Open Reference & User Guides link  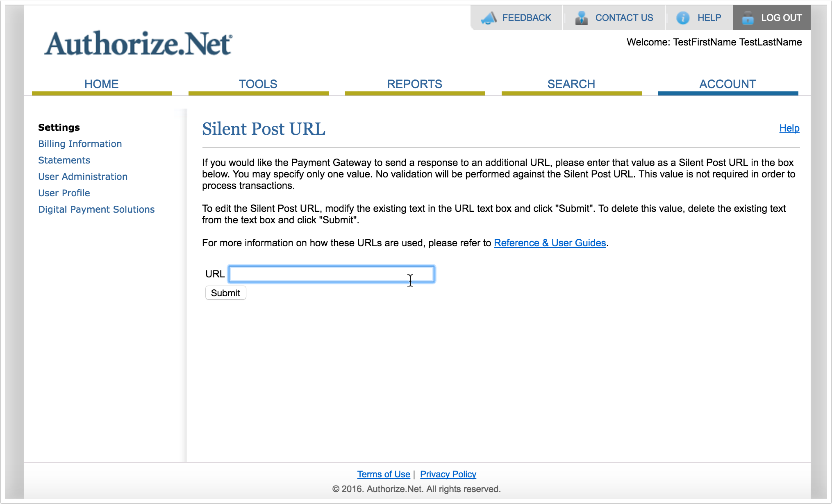point(550,243)
